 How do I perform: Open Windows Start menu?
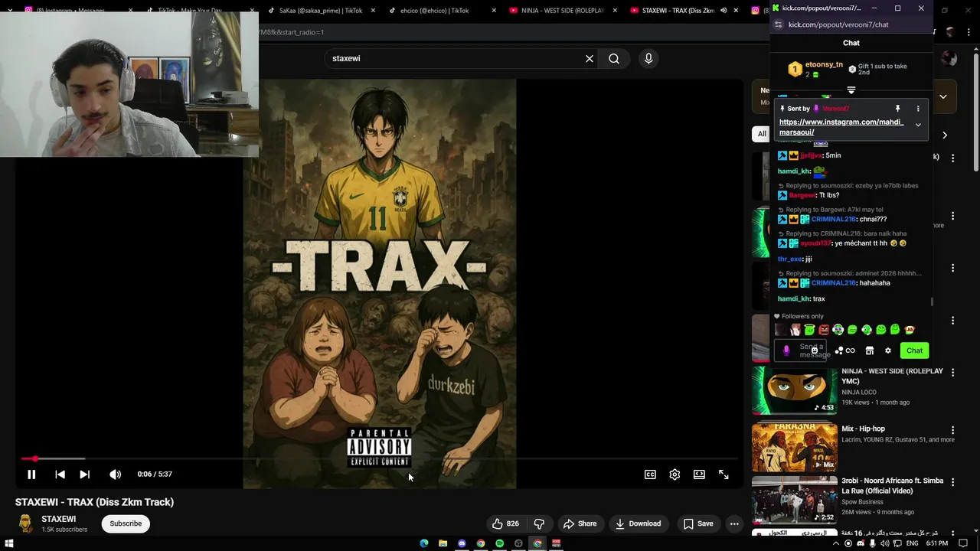[x=9, y=543]
